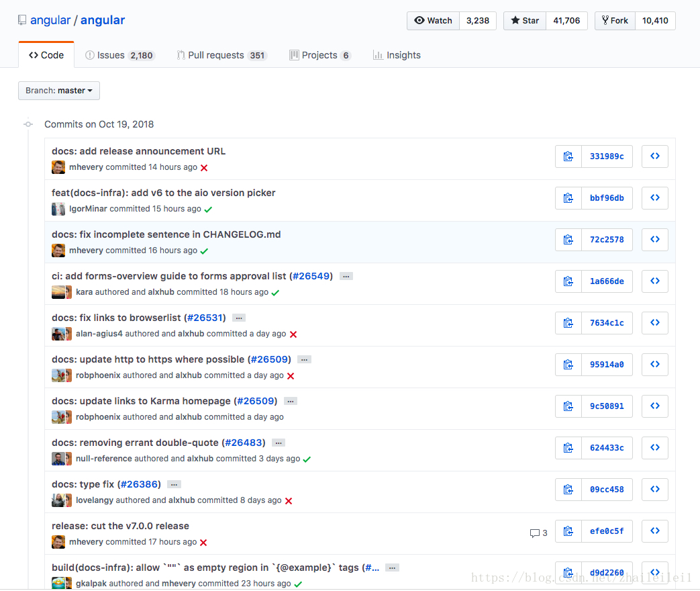Expand details of browserlist links commit

tap(239, 318)
